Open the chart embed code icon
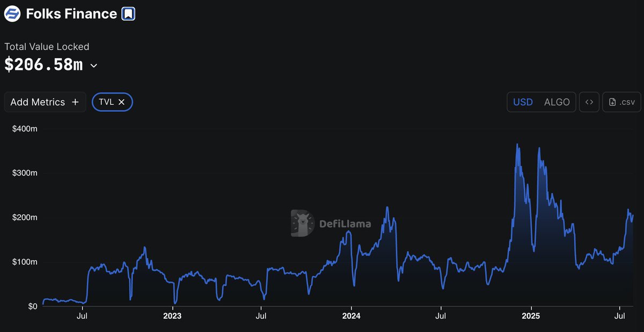Viewport: 644px width, 332px height. coord(589,102)
